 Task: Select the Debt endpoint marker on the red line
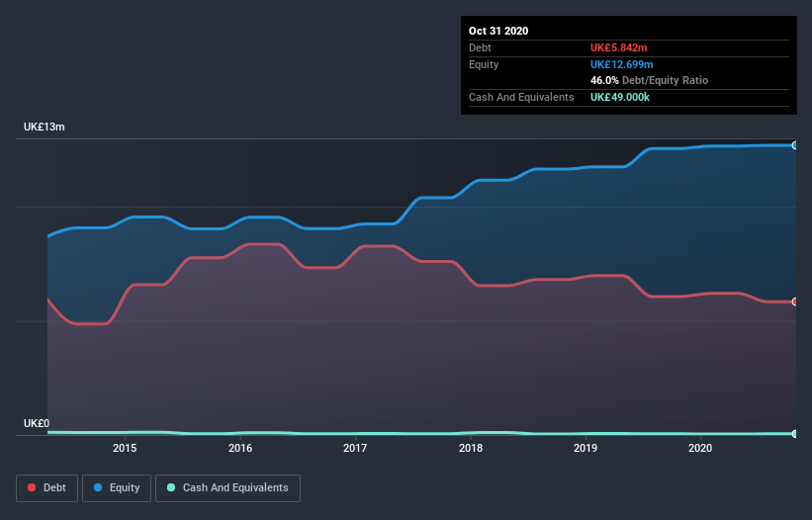coord(795,302)
